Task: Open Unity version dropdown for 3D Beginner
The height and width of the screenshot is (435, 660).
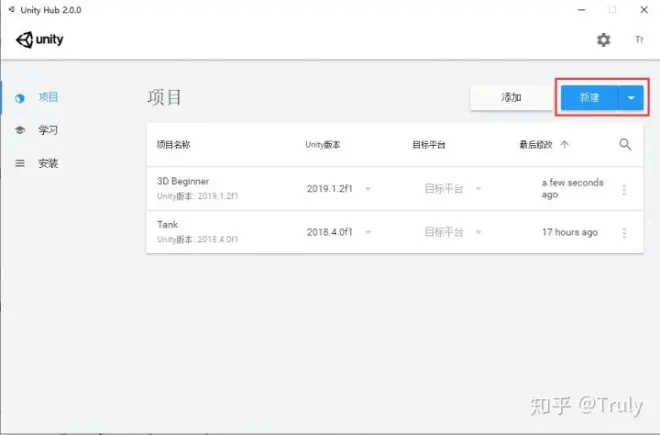Action: [368, 189]
